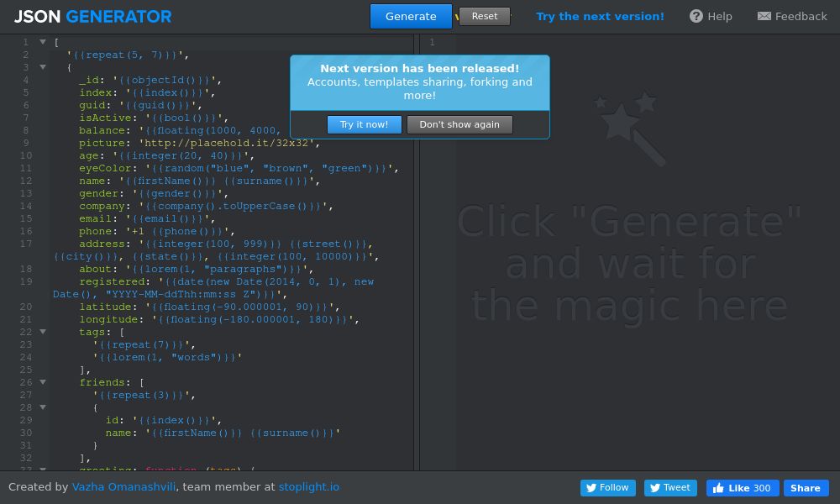Open Help via the question mark icon
Screen dimensions: 840x504
pyautogui.click(x=696, y=16)
